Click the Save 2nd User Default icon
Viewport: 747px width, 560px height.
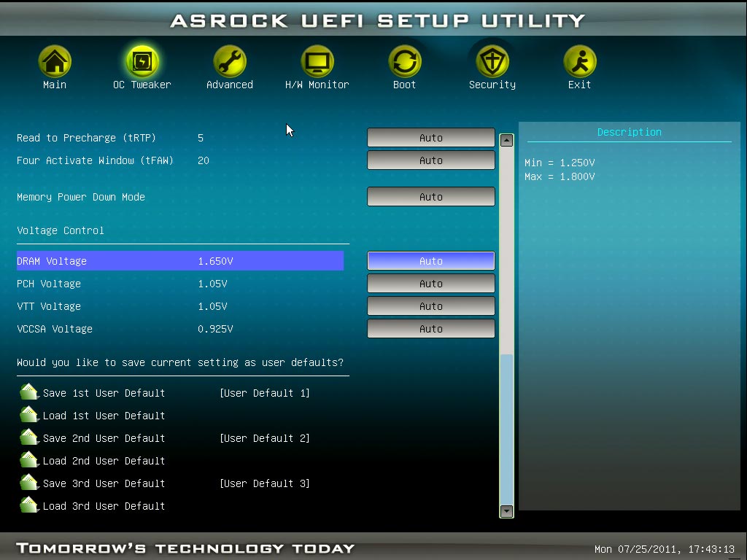point(29,437)
